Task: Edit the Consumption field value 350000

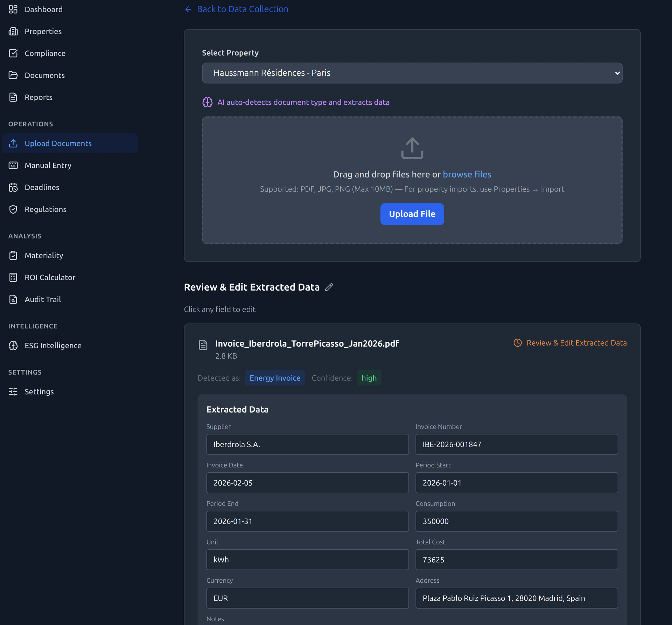Action: (x=516, y=521)
